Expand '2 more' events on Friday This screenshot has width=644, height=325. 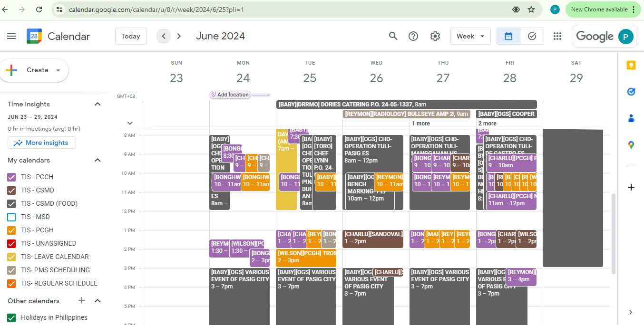click(488, 123)
